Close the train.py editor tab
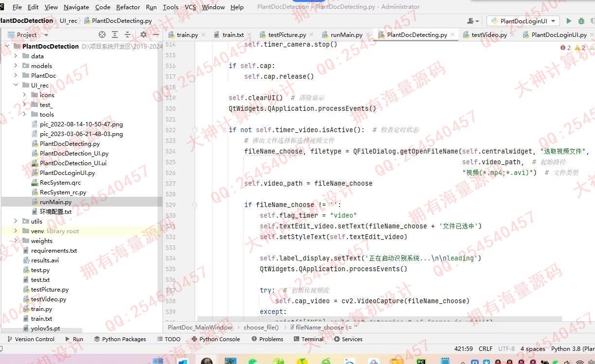The height and width of the screenshot is (364, 595). coord(203,35)
